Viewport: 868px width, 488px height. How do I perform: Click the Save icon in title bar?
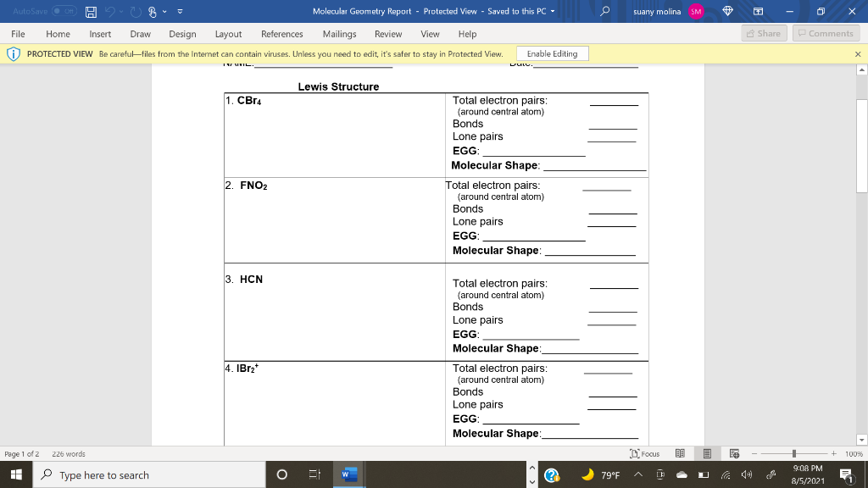pyautogui.click(x=91, y=11)
